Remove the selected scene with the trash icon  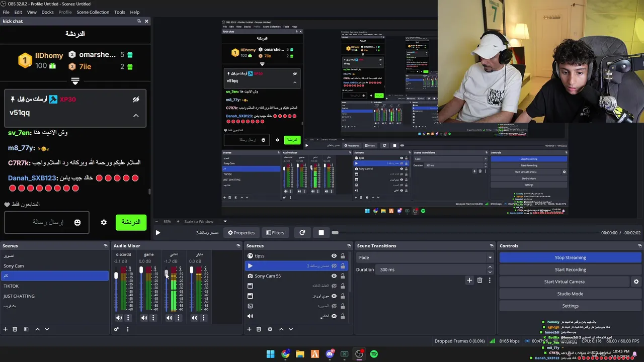click(x=15, y=329)
